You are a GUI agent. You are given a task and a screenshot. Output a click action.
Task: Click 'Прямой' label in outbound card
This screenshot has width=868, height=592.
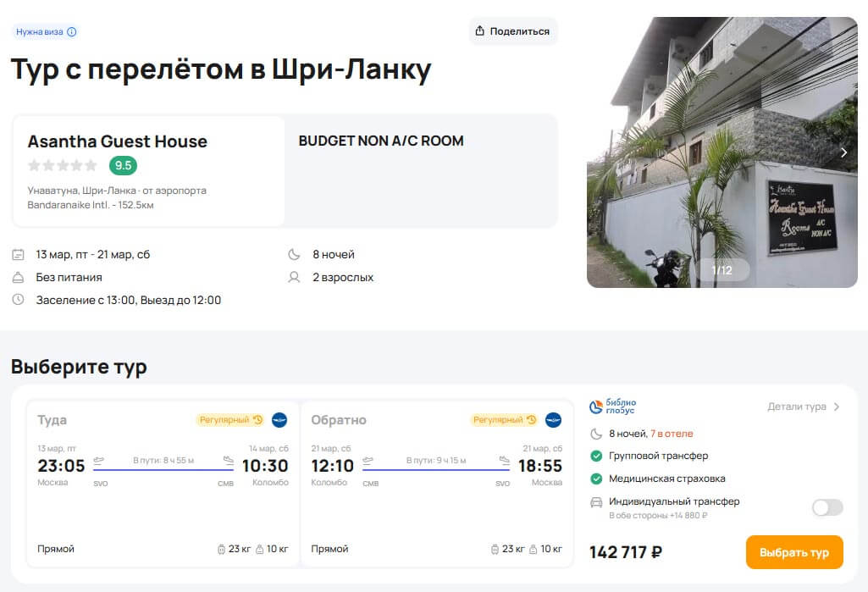click(56, 549)
